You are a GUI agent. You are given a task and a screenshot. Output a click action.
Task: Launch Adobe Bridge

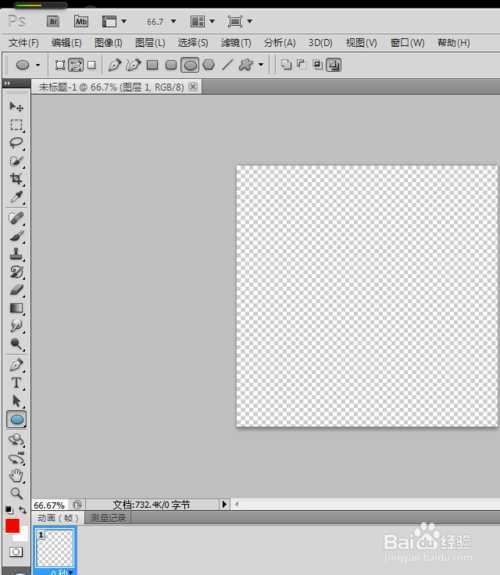coord(53,21)
